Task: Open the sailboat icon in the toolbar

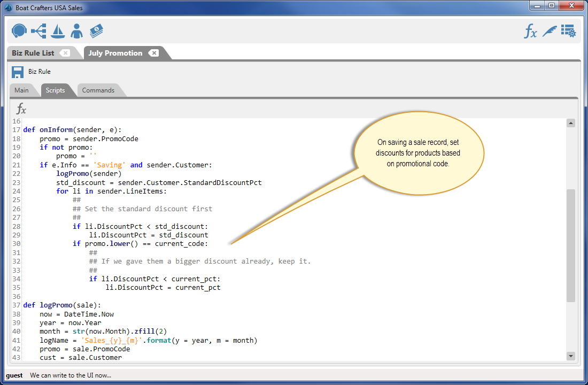Action: click(x=58, y=31)
